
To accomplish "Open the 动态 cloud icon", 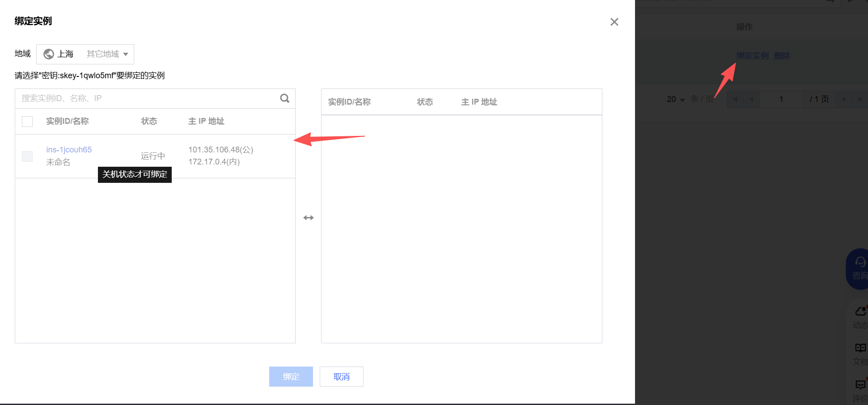I will click(861, 311).
